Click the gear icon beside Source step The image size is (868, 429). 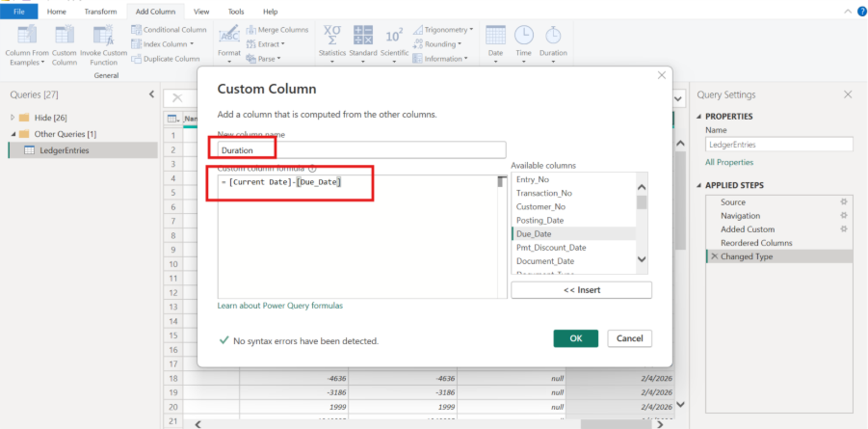(843, 202)
